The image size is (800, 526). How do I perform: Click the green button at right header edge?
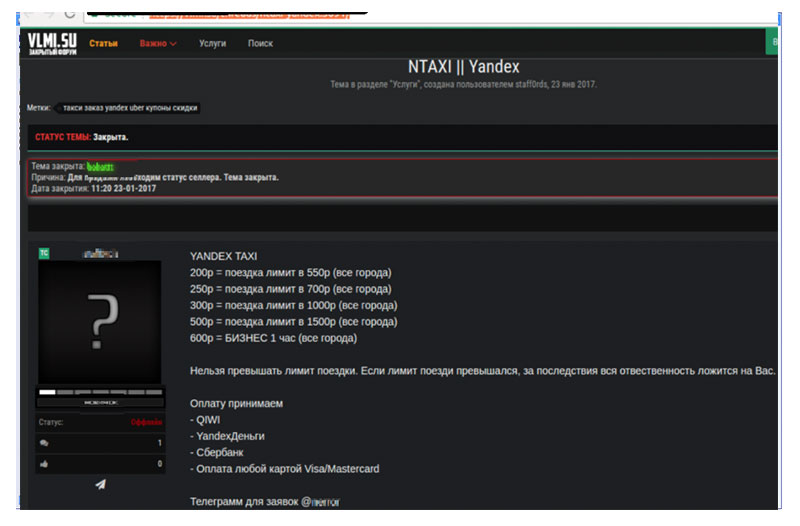point(772,43)
